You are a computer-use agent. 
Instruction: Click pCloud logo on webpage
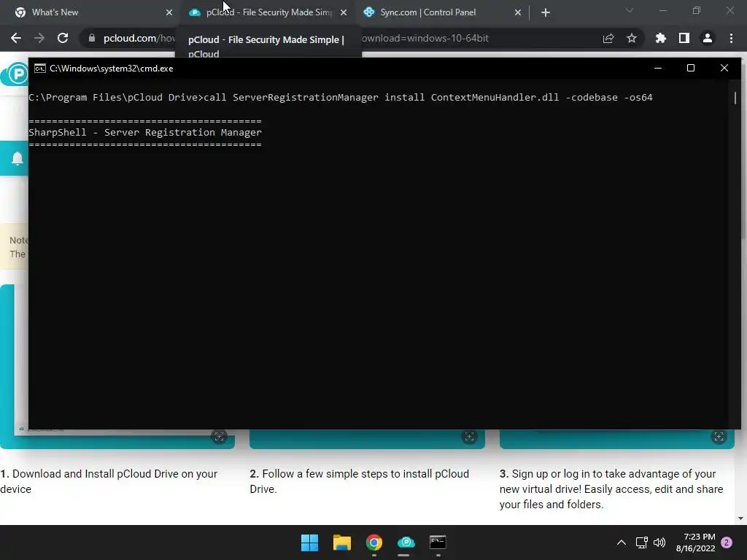click(x=16, y=74)
